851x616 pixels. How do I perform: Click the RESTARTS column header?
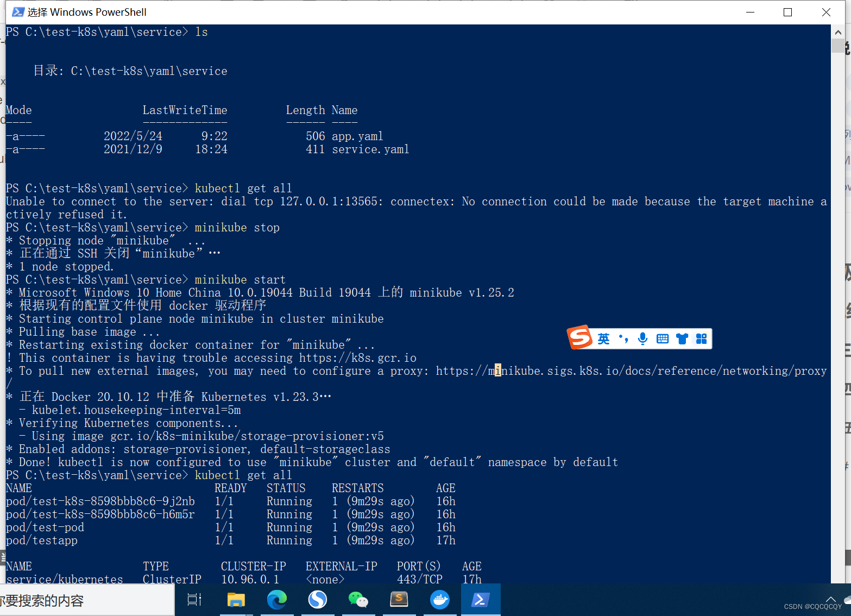coord(358,488)
